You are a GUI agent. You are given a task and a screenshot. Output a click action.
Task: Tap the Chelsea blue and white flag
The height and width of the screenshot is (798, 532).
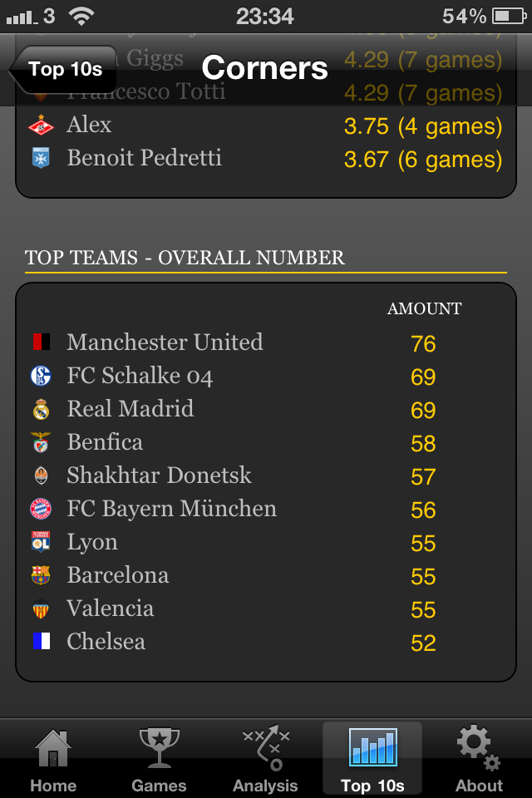coord(42,641)
